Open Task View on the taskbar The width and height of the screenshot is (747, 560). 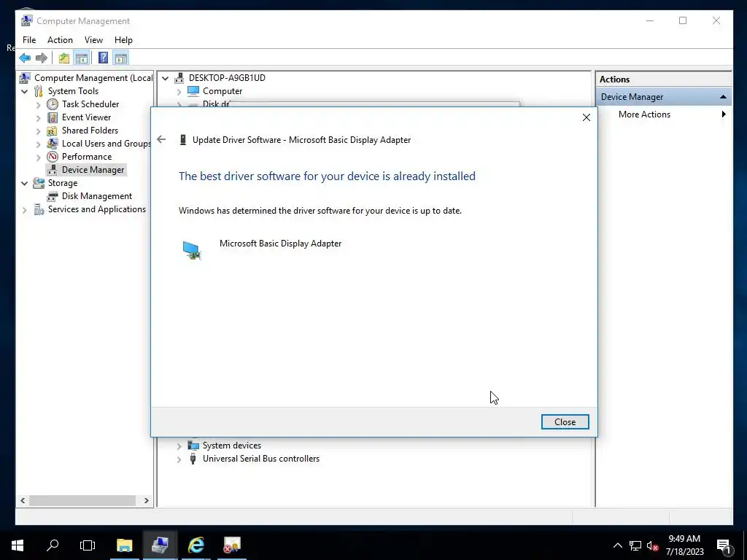coord(88,545)
